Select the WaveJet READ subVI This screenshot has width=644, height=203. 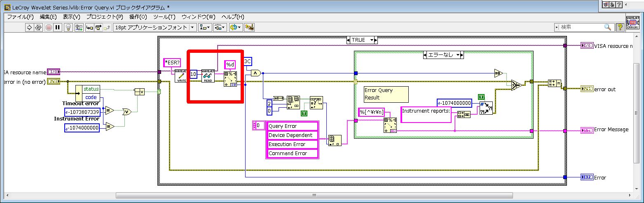(208, 76)
